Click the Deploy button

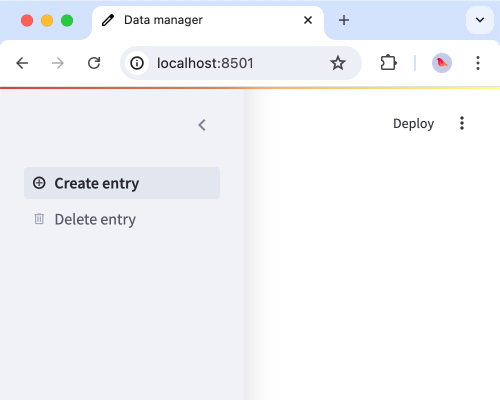[413, 123]
